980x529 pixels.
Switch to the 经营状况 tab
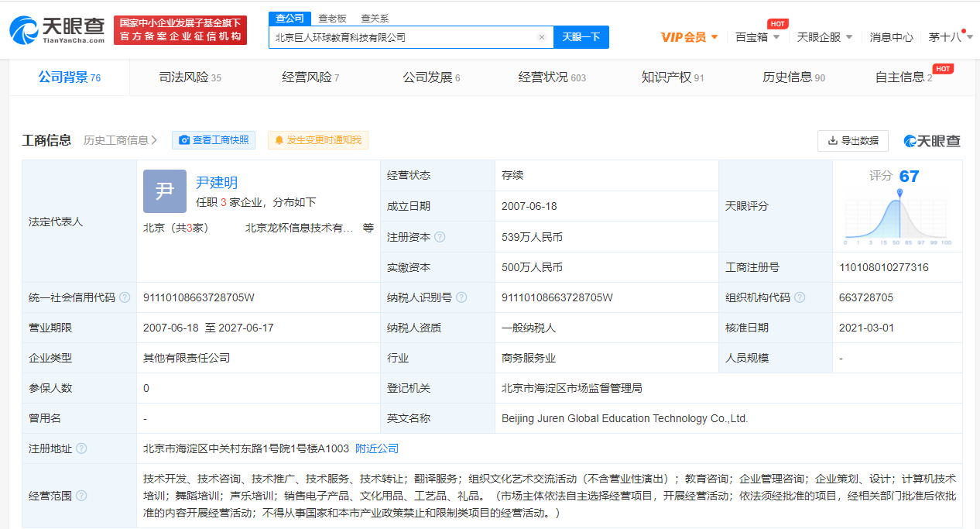552,77
